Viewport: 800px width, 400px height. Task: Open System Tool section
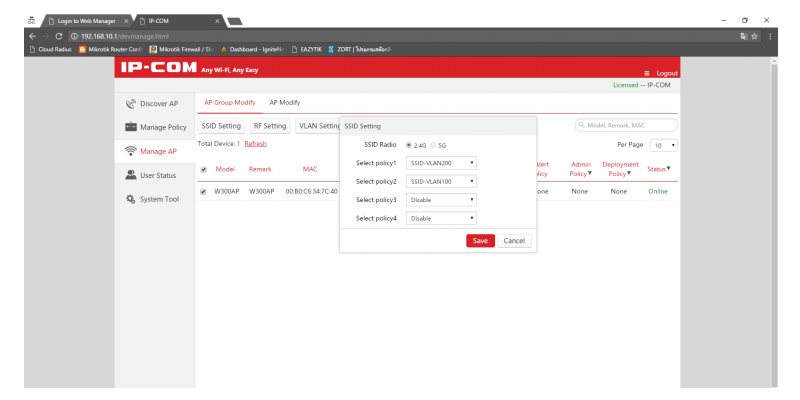click(155, 199)
